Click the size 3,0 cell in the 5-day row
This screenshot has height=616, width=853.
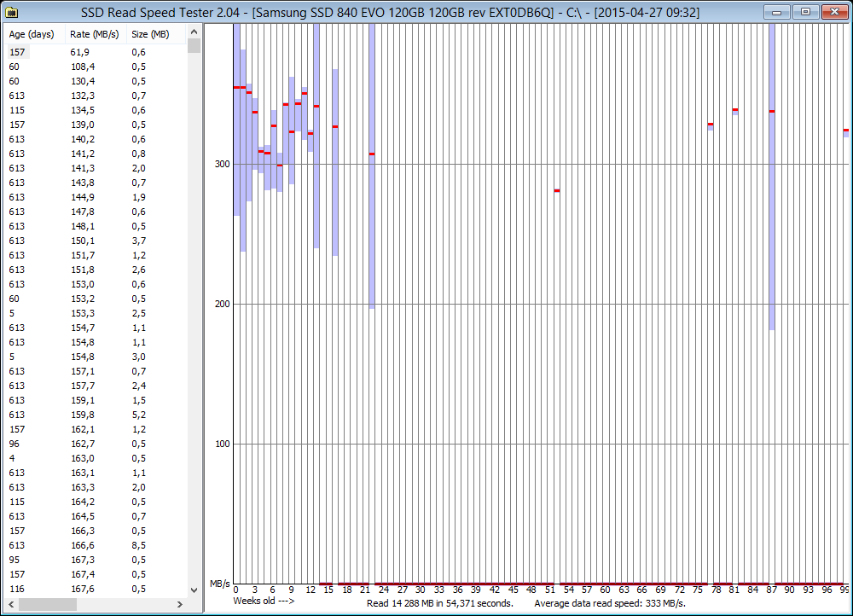click(x=139, y=357)
